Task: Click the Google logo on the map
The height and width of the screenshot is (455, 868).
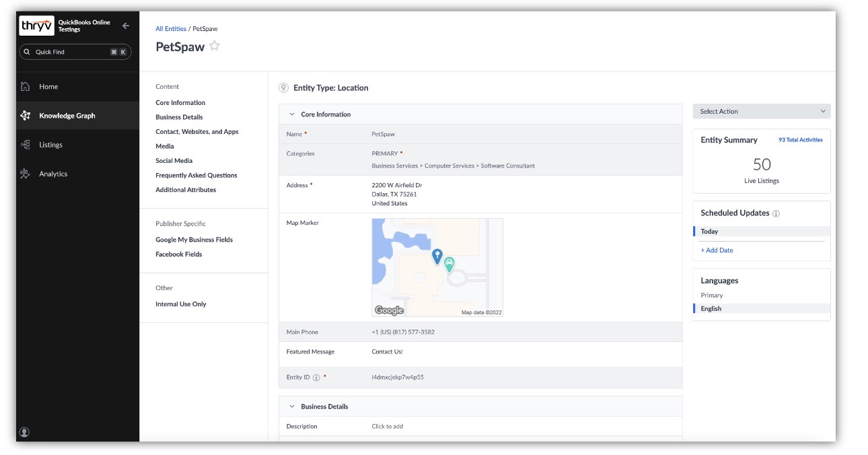Action: click(389, 310)
